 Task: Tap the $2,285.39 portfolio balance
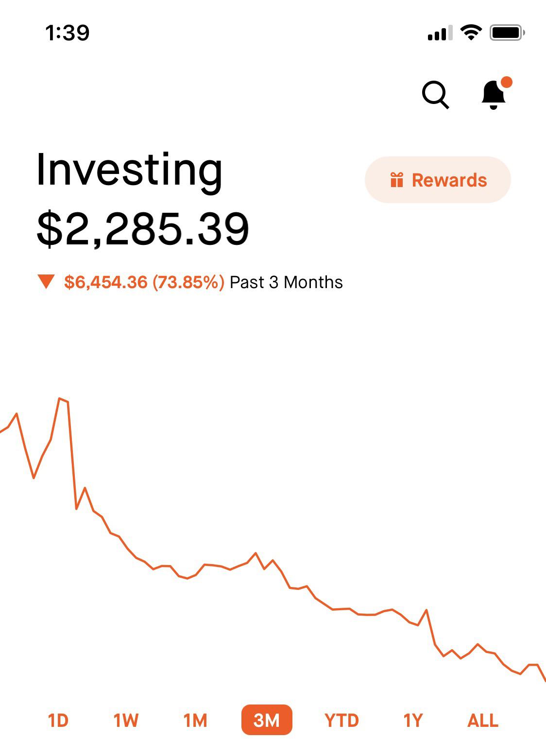(143, 229)
